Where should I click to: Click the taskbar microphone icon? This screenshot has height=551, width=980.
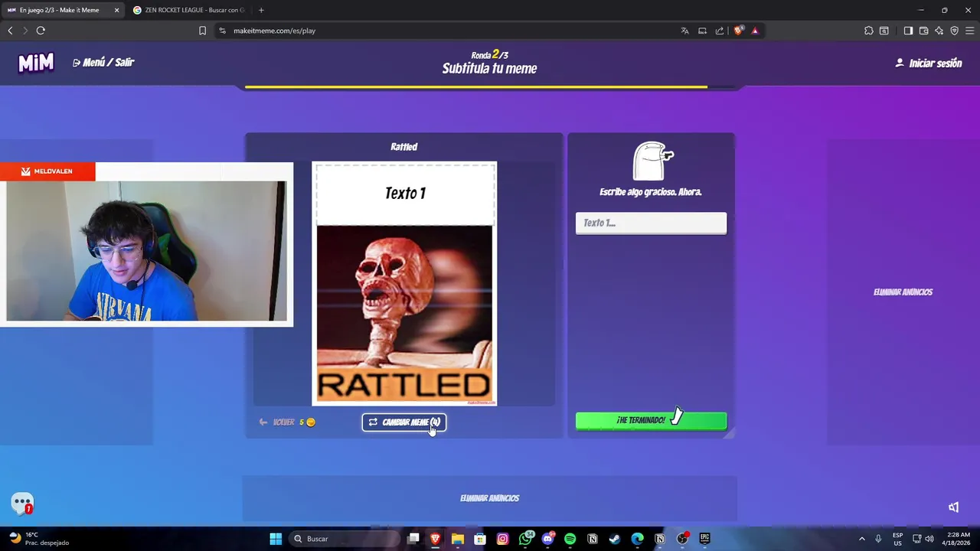[x=878, y=539]
